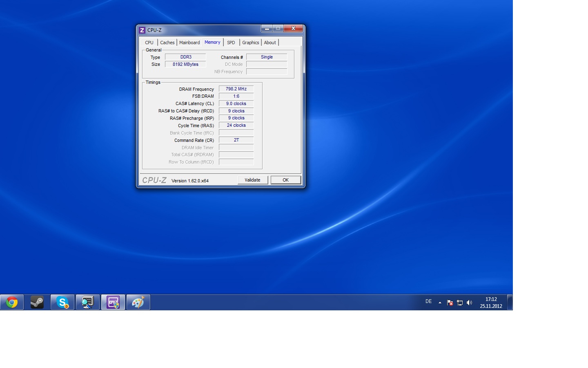Screen dimensions: 588x368
Task: Select the Memory tab
Action: point(212,42)
